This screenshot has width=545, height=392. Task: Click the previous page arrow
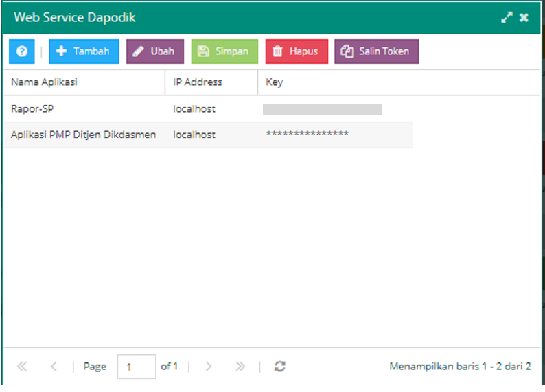point(54,367)
